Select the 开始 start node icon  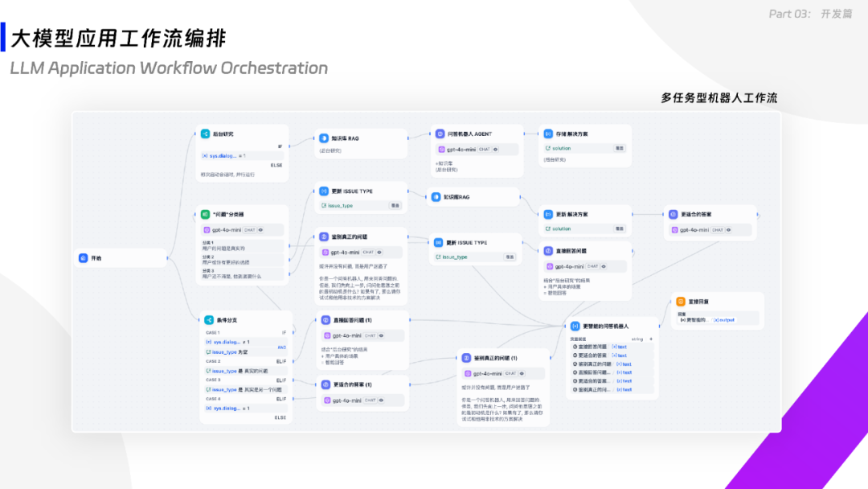click(x=83, y=258)
